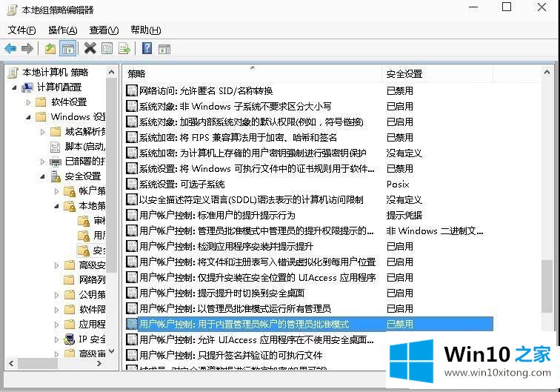
Task: Click tree pane horizontal scroll left arrow
Action: [x=11, y=364]
